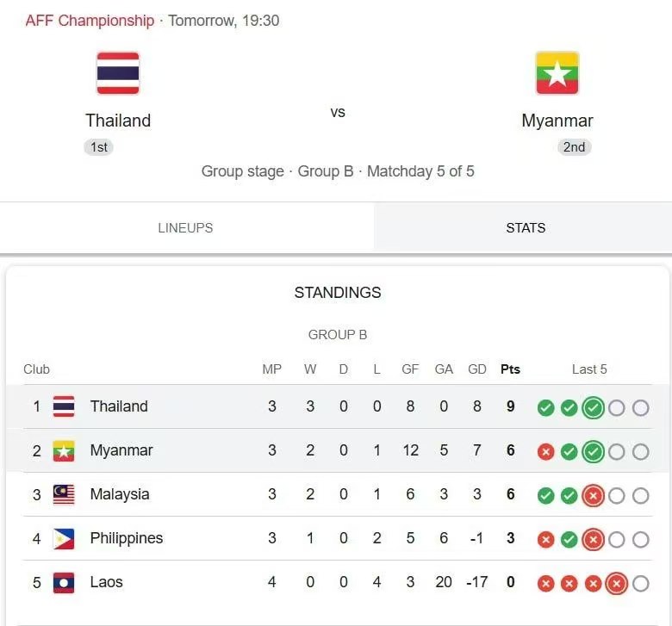Click the Laos team name
This screenshot has width=672, height=626.
tap(106, 582)
